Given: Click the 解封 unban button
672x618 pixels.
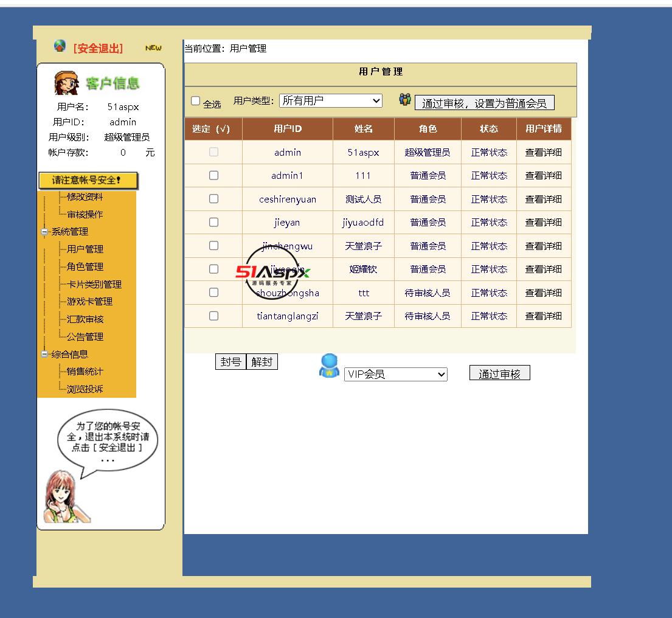Looking at the screenshot, I should click(262, 362).
